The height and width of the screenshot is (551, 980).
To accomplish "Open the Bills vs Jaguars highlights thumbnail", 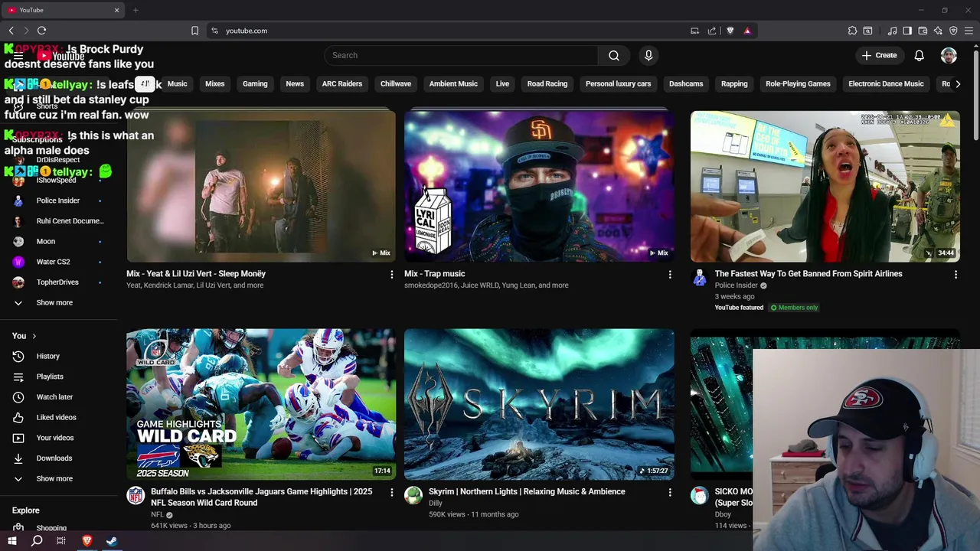I will (261, 404).
